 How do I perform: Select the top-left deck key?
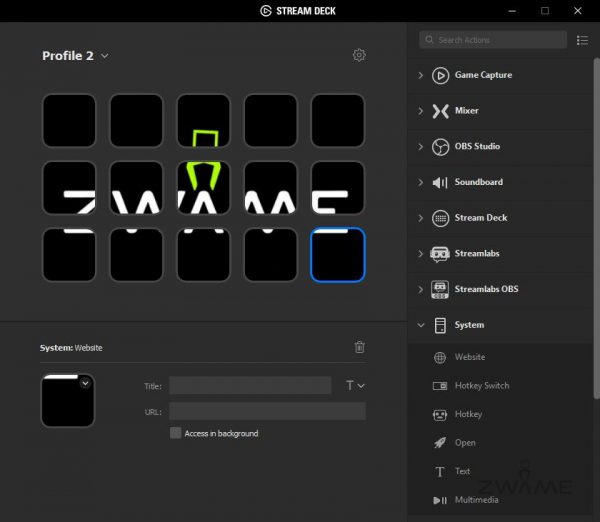[69, 121]
